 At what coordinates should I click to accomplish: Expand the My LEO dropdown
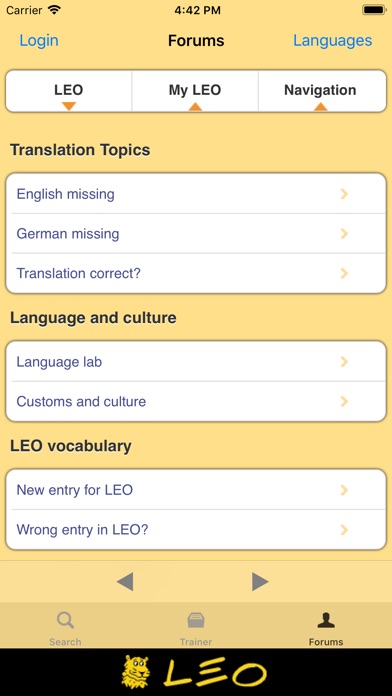point(195,91)
